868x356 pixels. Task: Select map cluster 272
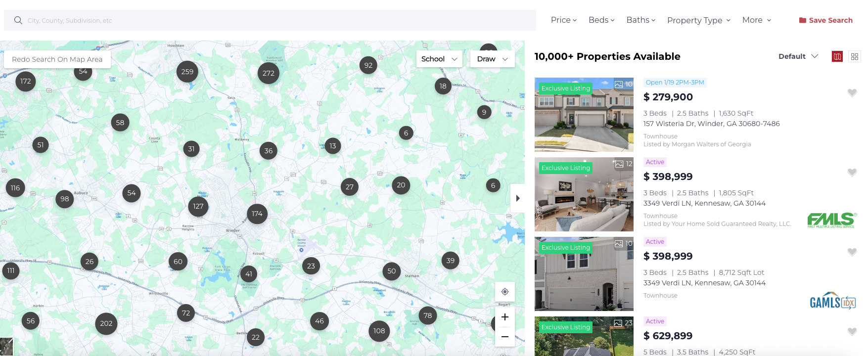click(x=269, y=73)
